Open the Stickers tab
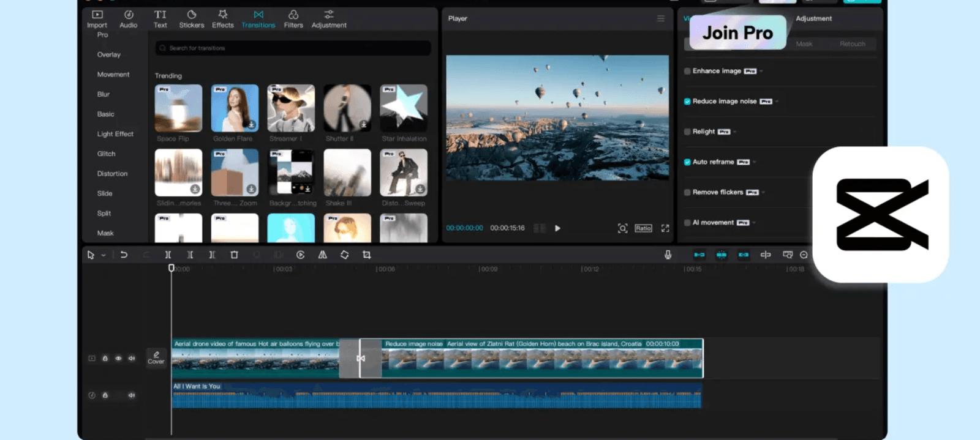Image resolution: width=980 pixels, height=440 pixels. 192,19
